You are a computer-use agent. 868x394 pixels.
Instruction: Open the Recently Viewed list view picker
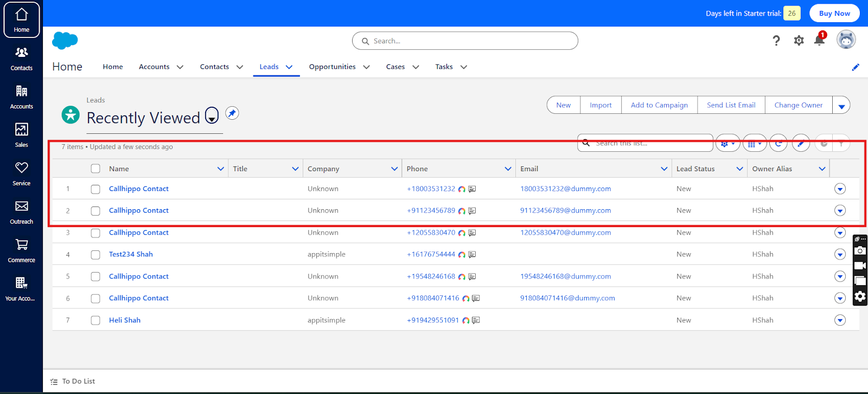pos(212,115)
